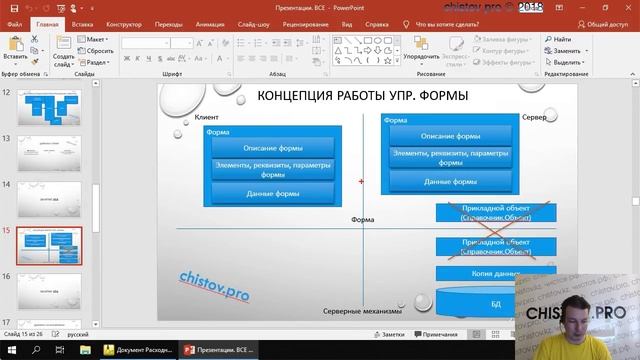Click the Общий доступ share button

click(603, 24)
